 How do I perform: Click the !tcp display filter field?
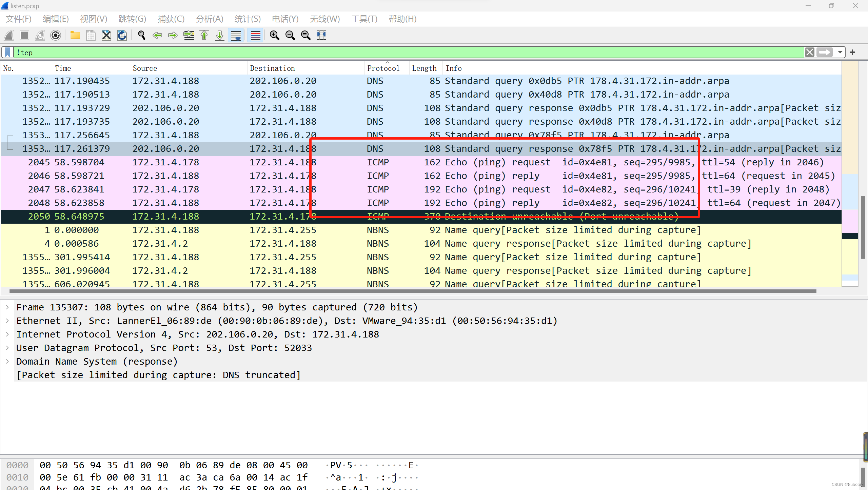point(409,53)
